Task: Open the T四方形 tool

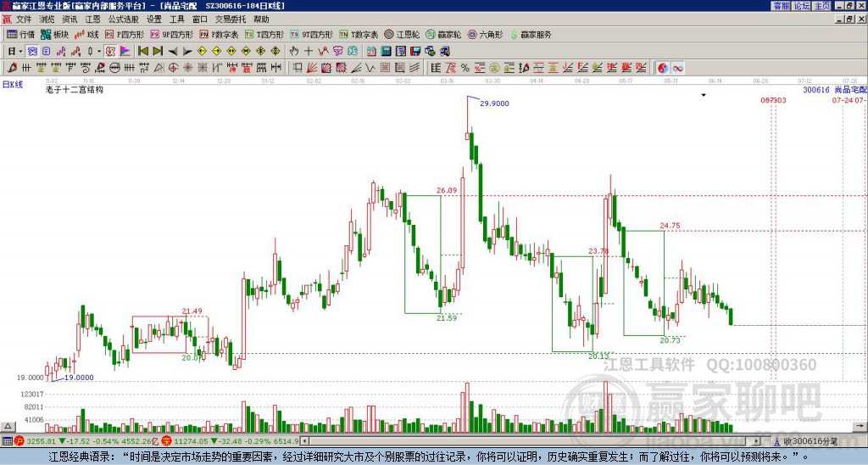Action: (264, 34)
